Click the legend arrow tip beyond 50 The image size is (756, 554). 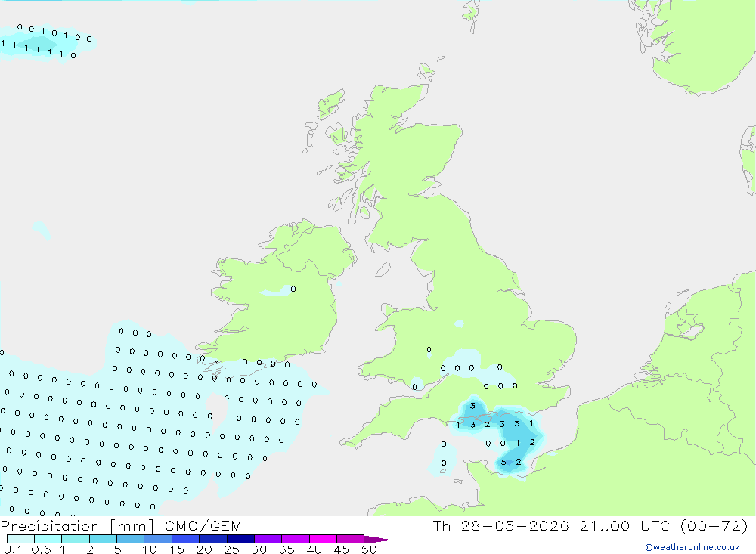click(x=377, y=540)
